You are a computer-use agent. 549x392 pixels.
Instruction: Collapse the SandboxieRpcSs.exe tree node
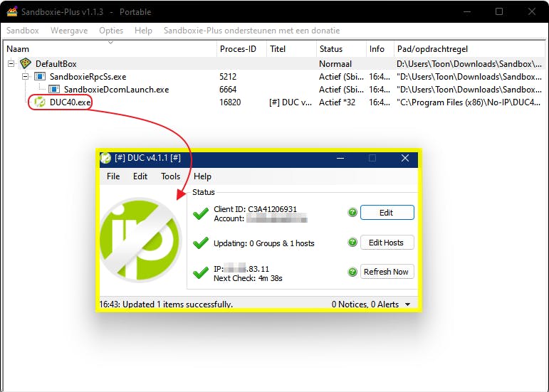point(25,76)
